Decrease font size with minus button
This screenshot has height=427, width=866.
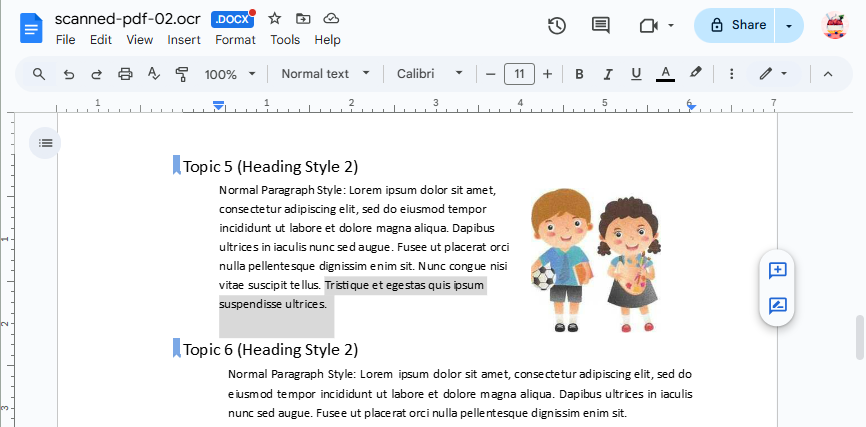coord(490,74)
